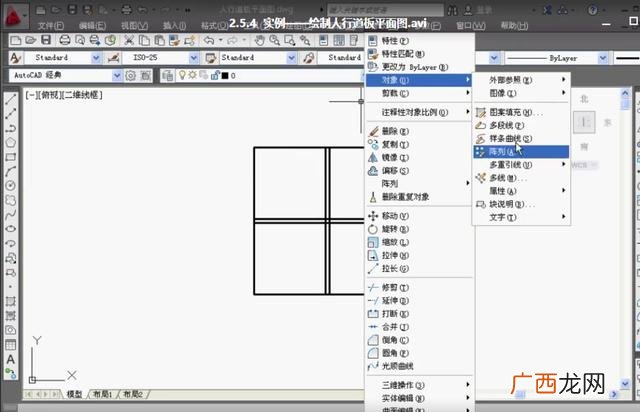The width and height of the screenshot is (640, 412).
Task: Choose 镜像 in the modify menu
Action: click(x=420, y=158)
